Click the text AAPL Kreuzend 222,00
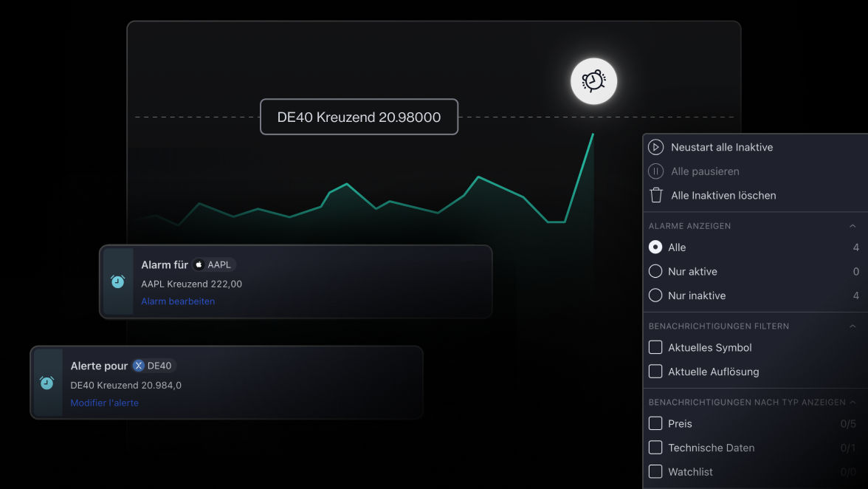 192,284
